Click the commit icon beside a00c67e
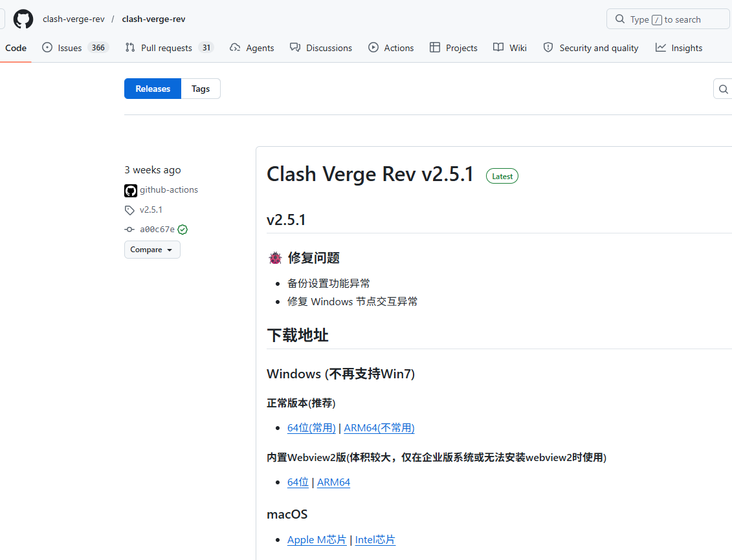732x560 pixels. tap(129, 230)
